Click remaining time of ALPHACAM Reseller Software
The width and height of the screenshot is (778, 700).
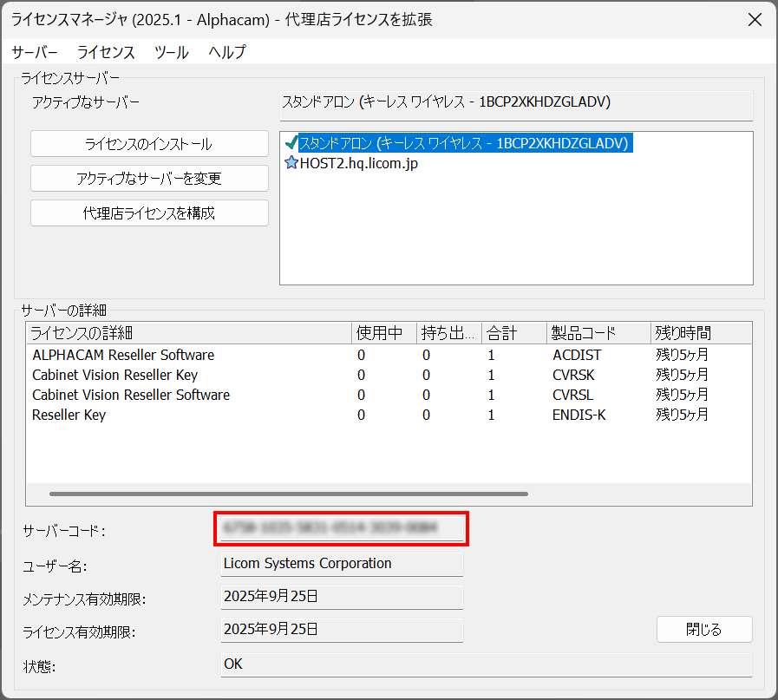point(683,356)
